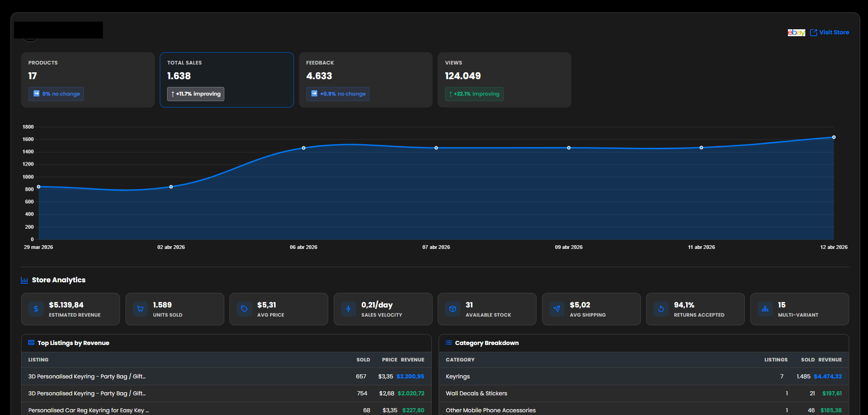Click the price tag icon on Avg Price card

click(244, 309)
